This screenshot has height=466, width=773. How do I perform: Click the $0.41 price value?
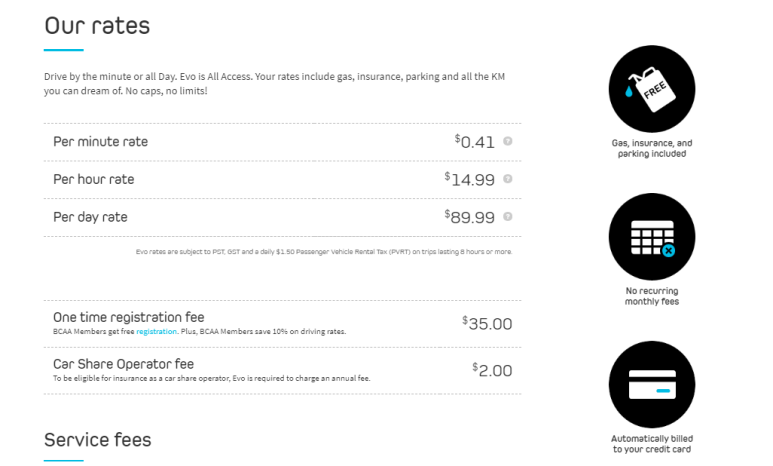coord(474,142)
